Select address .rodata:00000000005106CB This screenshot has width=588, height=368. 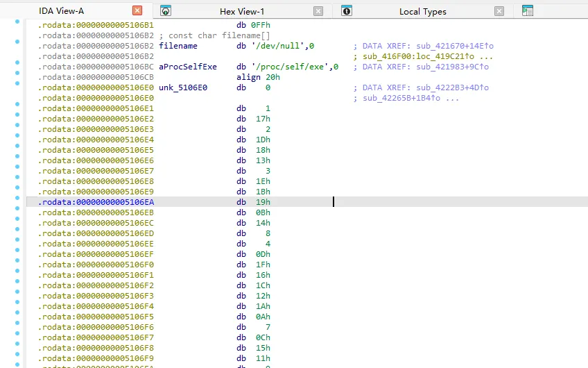point(96,77)
